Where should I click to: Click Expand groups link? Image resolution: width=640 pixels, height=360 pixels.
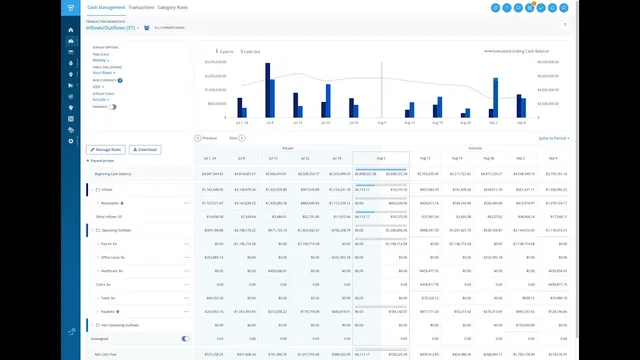tap(100, 161)
